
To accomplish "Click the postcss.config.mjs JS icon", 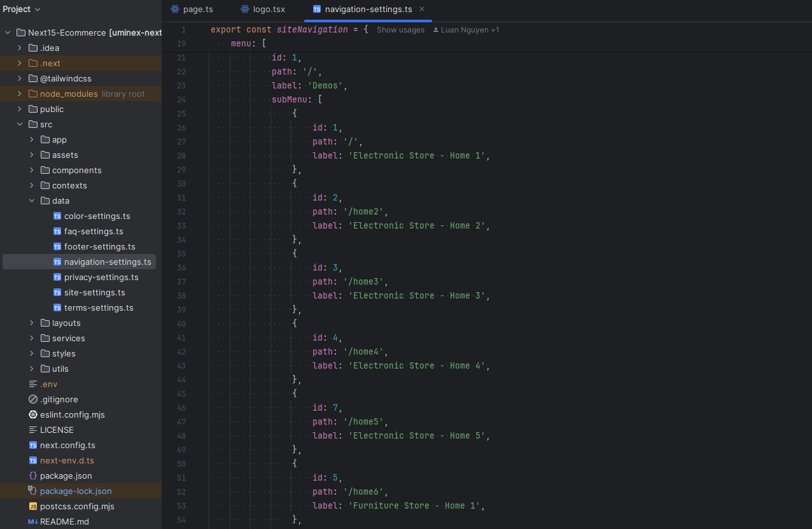I will [x=33, y=506].
